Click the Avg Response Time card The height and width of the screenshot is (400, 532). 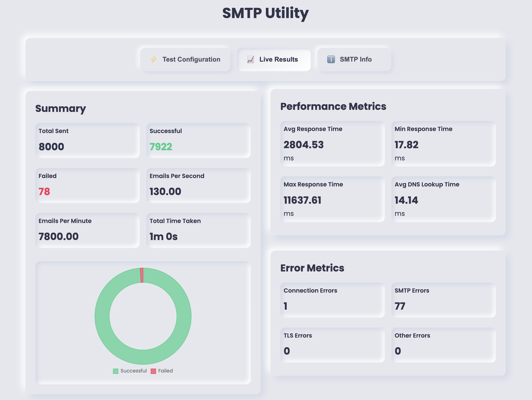(x=332, y=144)
